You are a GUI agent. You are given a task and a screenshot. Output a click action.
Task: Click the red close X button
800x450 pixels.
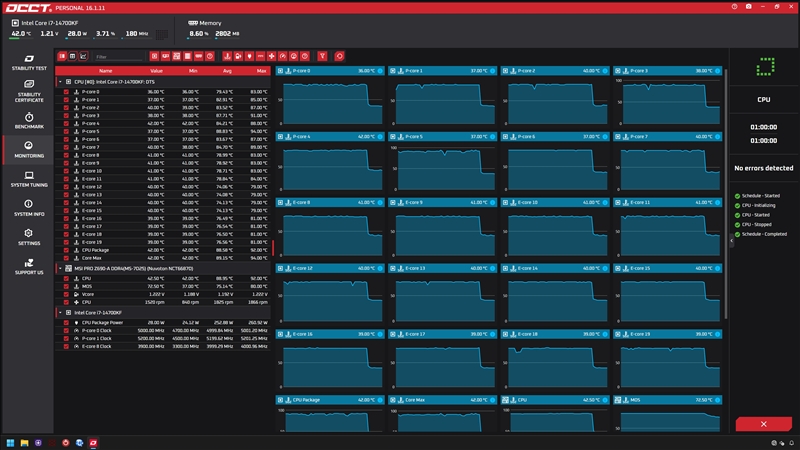point(763,424)
